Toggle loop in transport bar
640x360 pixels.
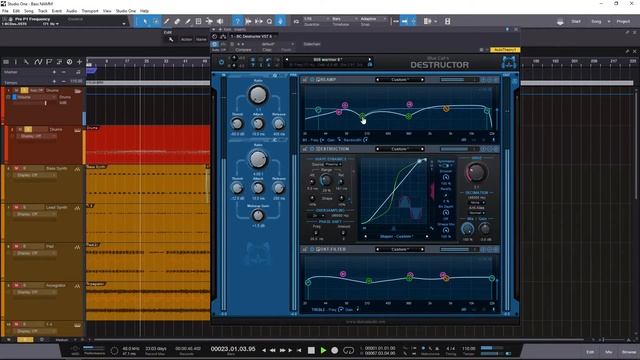pyautogui.click(x=348, y=350)
